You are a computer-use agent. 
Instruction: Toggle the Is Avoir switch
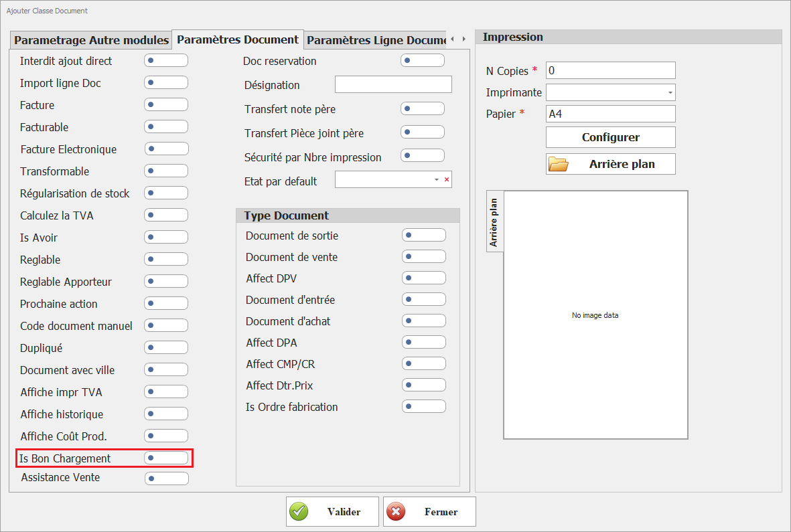pos(166,238)
